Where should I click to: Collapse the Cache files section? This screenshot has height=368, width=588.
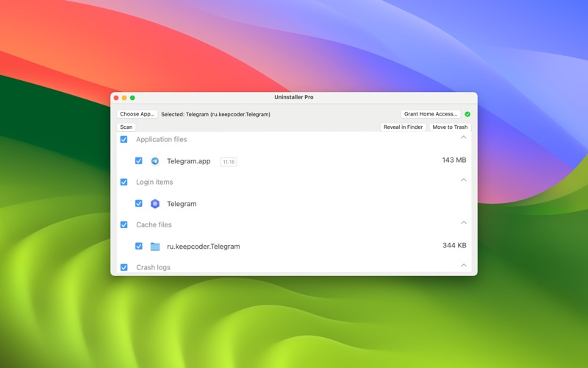point(464,223)
